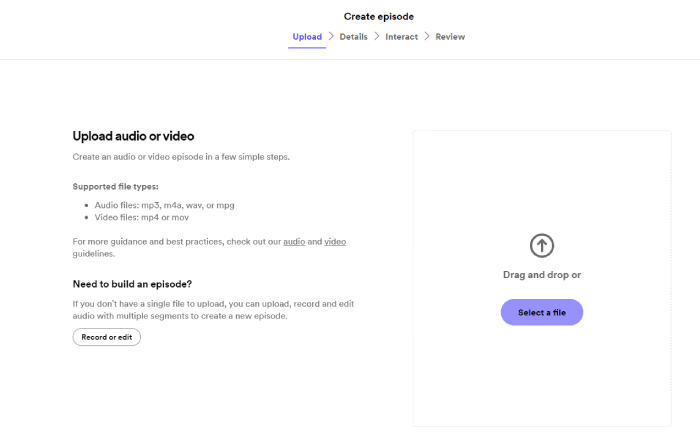Open the Interact step tab
700x446 pixels.
[x=401, y=37]
